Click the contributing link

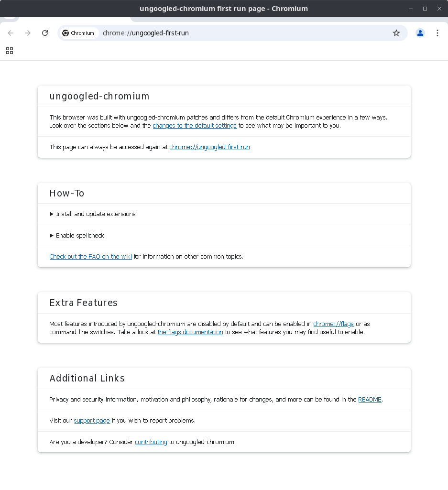coord(151,442)
